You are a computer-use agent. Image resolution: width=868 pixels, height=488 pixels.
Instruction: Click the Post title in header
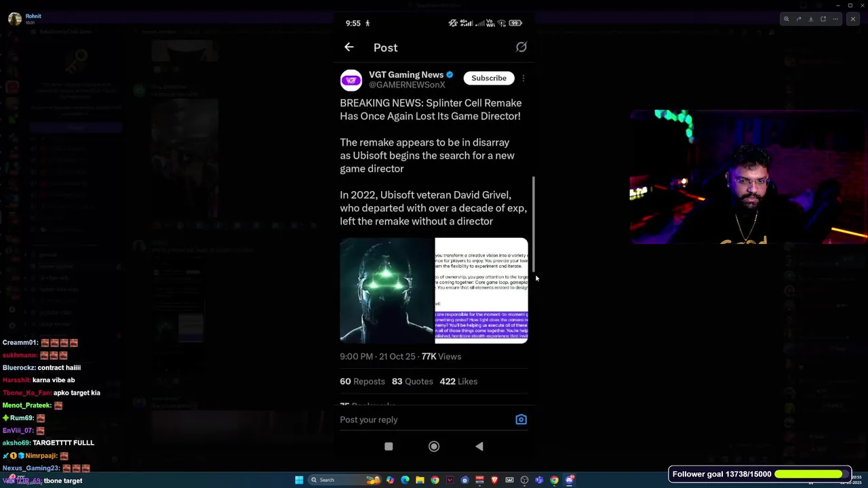coord(385,47)
